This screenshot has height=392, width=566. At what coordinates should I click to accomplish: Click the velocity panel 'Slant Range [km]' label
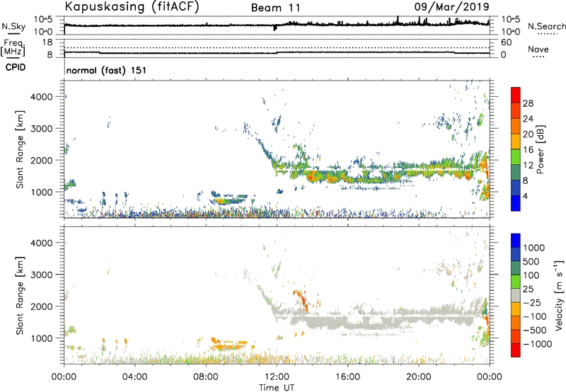[20, 295]
